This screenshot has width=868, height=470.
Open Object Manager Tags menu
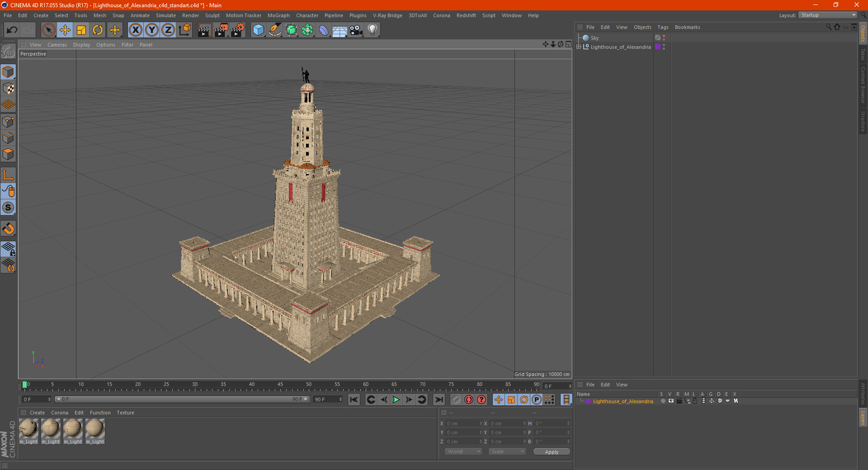[x=663, y=27]
